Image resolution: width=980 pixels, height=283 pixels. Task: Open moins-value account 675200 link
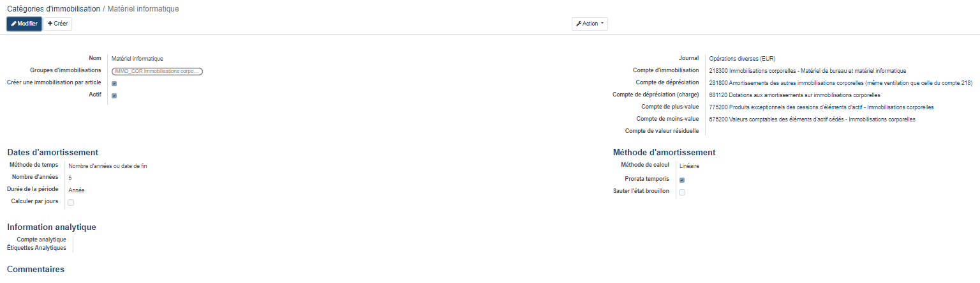[x=812, y=119]
